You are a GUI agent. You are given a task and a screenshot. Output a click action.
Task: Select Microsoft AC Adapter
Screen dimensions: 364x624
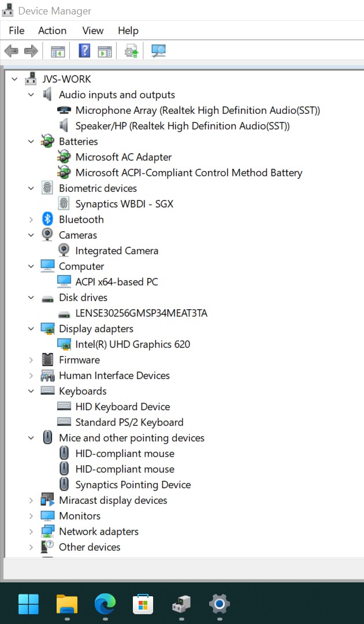123,157
